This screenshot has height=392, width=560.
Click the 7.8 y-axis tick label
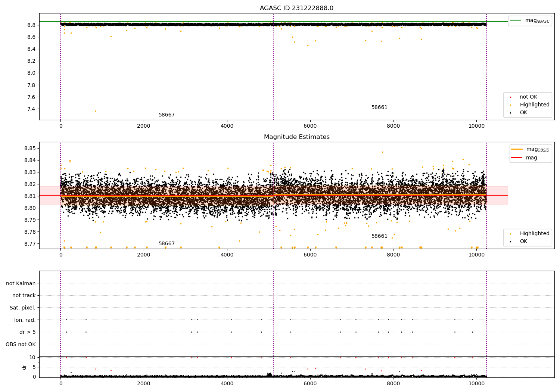pyautogui.click(x=31, y=85)
